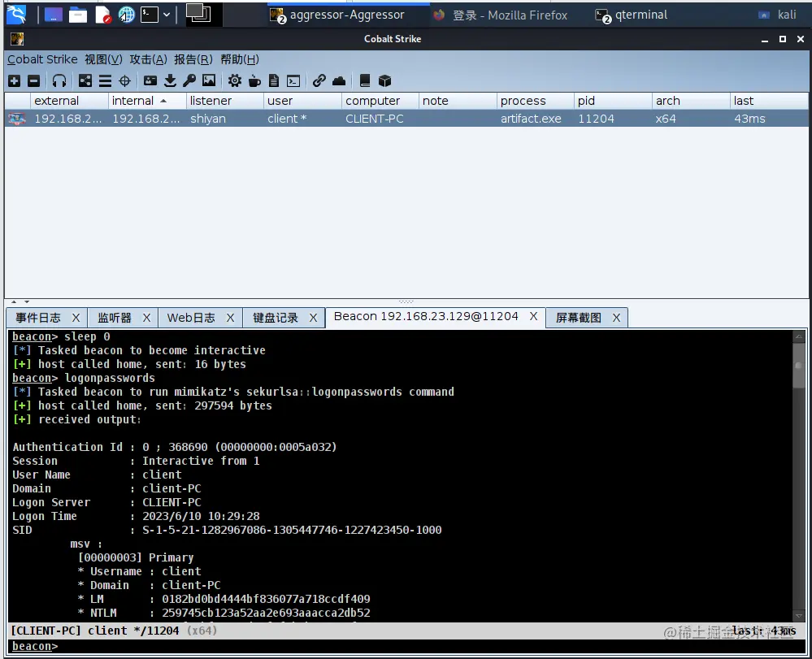Open scripted web delivery terminal icon

click(x=293, y=80)
